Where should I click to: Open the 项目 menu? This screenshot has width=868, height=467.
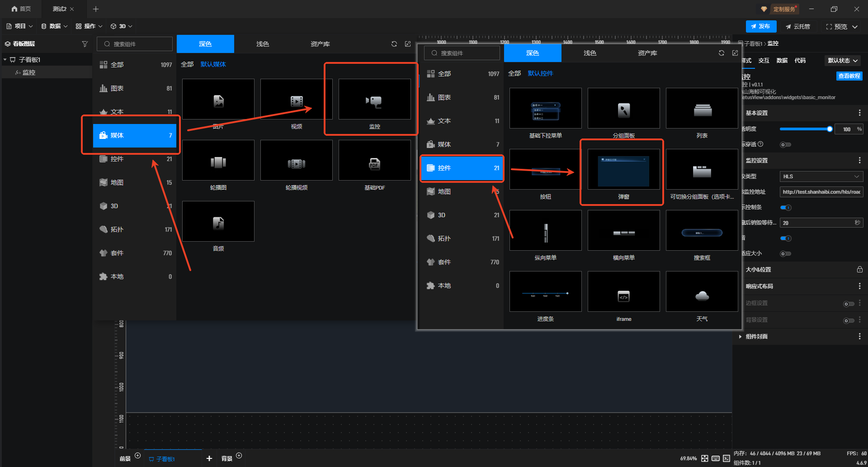click(x=20, y=26)
